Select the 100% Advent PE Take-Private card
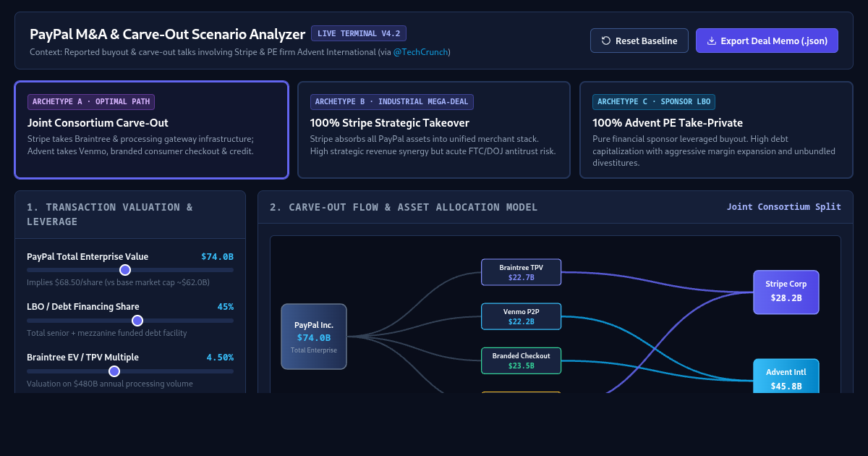Image resolution: width=868 pixels, height=456 pixels. pos(716,130)
